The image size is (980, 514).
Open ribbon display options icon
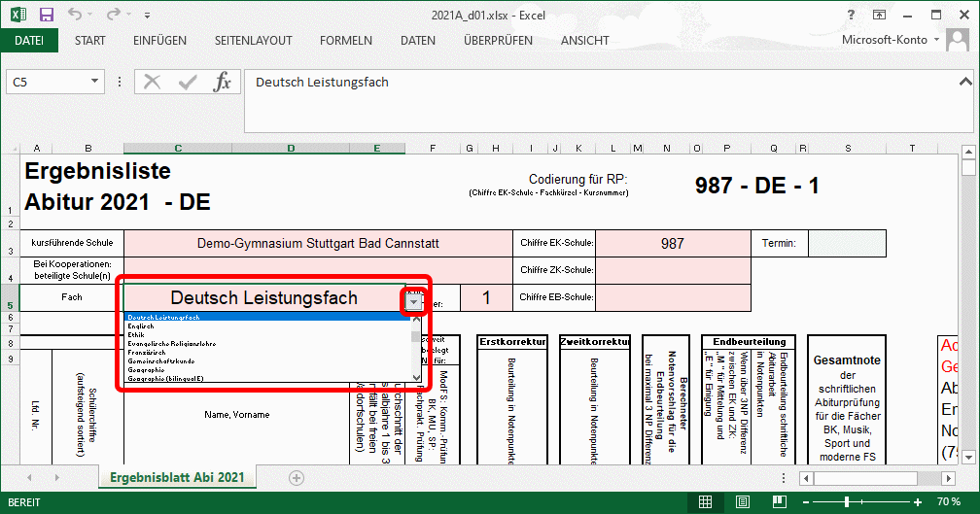pos(879,16)
